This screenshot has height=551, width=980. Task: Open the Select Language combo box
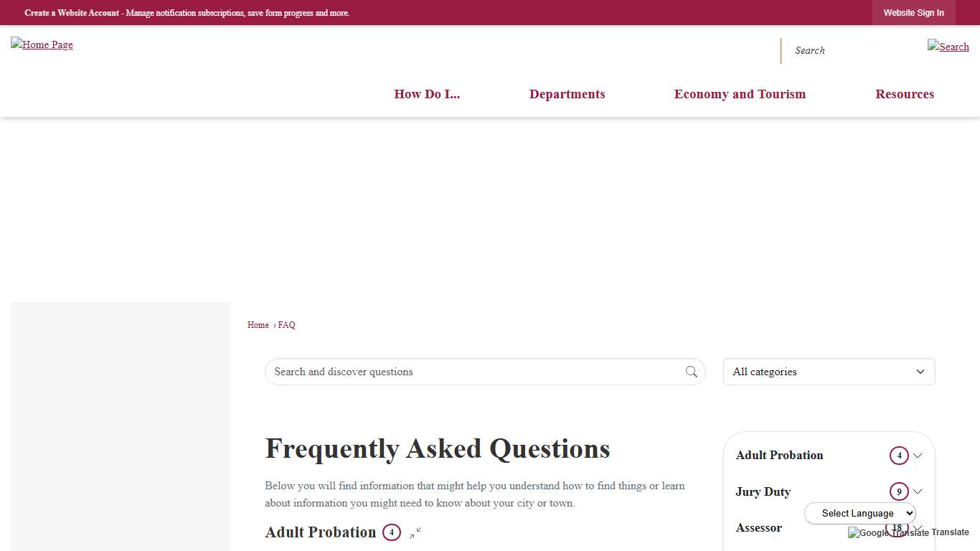click(x=859, y=513)
